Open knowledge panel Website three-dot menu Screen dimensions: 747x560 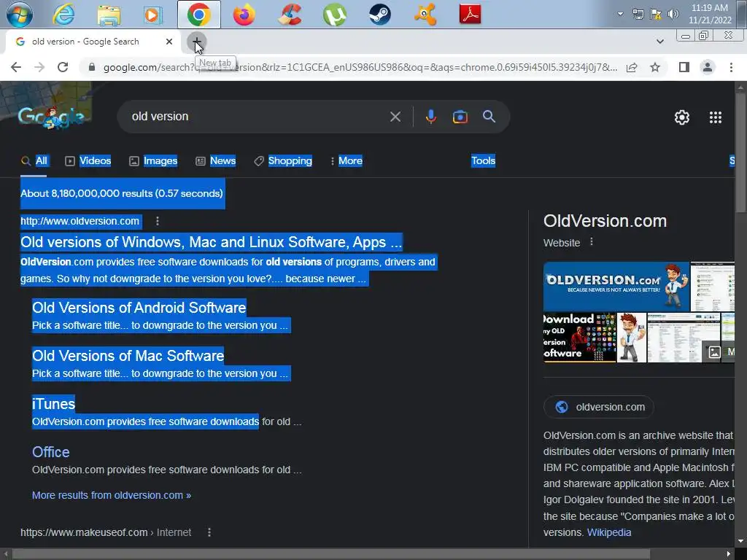point(591,242)
